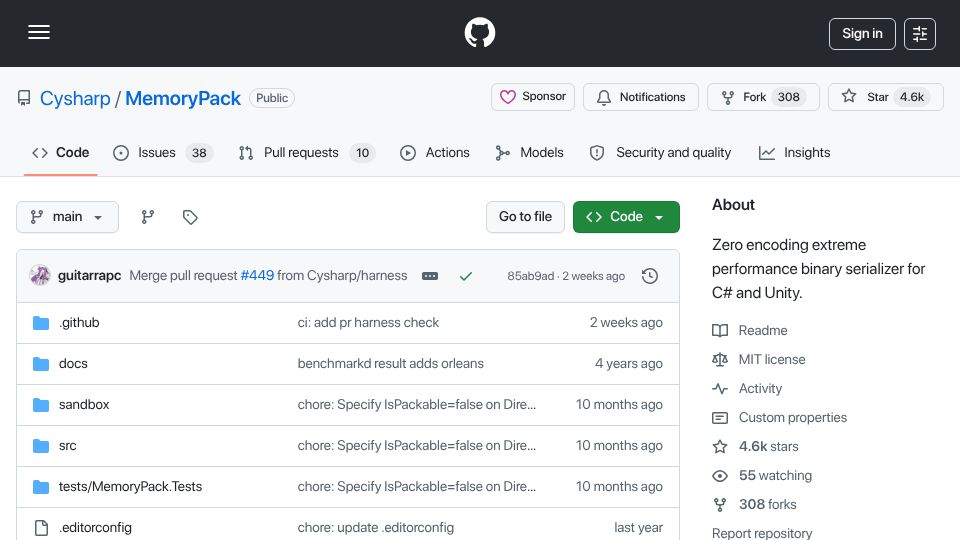Click the tests/MemoryPack.Tests folder icon
The width and height of the screenshot is (960, 540).
pyautogui.click(x=41, y=487)
